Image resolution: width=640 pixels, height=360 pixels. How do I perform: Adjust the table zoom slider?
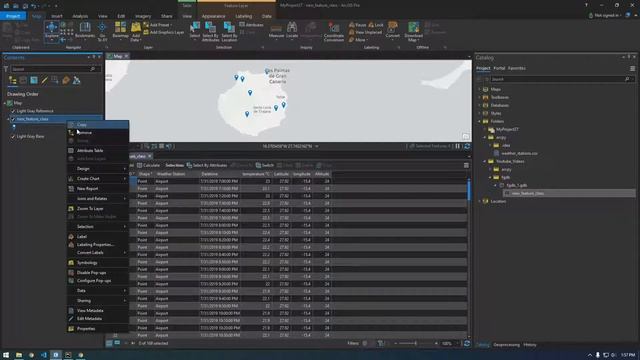point(416,343)
